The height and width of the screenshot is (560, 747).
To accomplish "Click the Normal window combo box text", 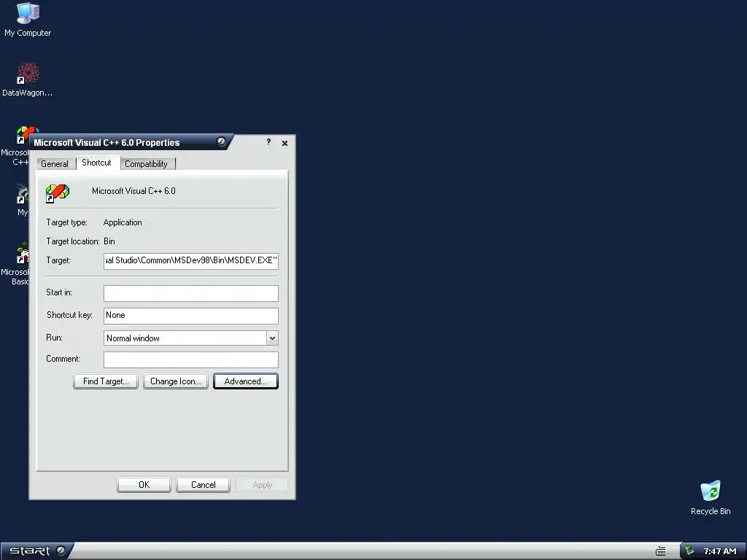I will click(x=133, y=338).
